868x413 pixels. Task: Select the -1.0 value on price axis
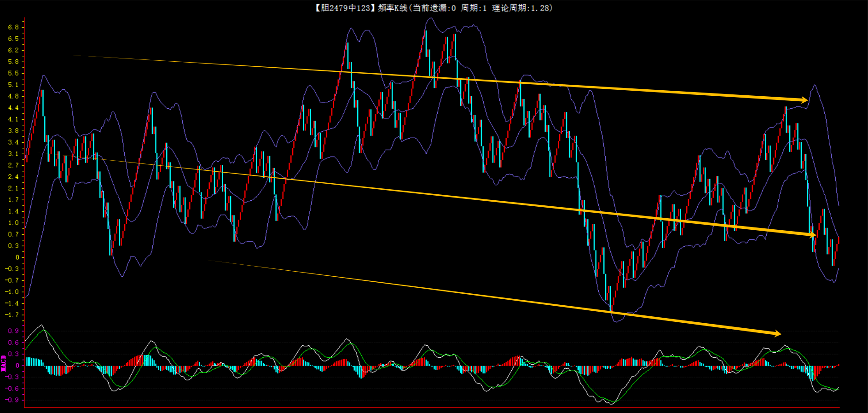coord(12,292)
